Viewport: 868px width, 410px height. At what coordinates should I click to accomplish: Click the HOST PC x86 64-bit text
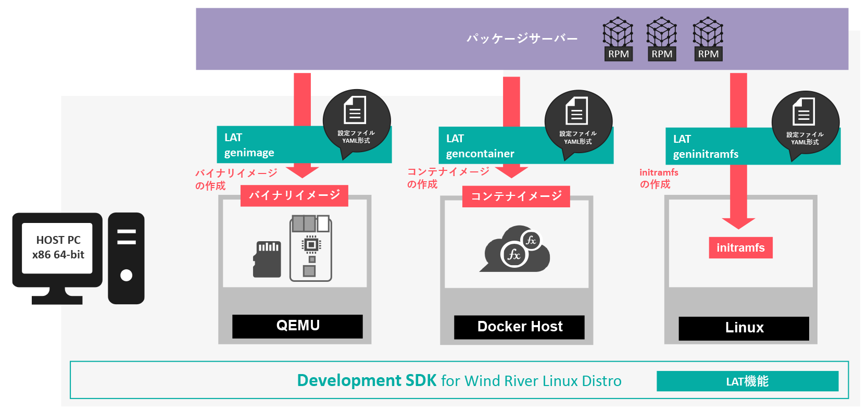[x=58, y=247]
